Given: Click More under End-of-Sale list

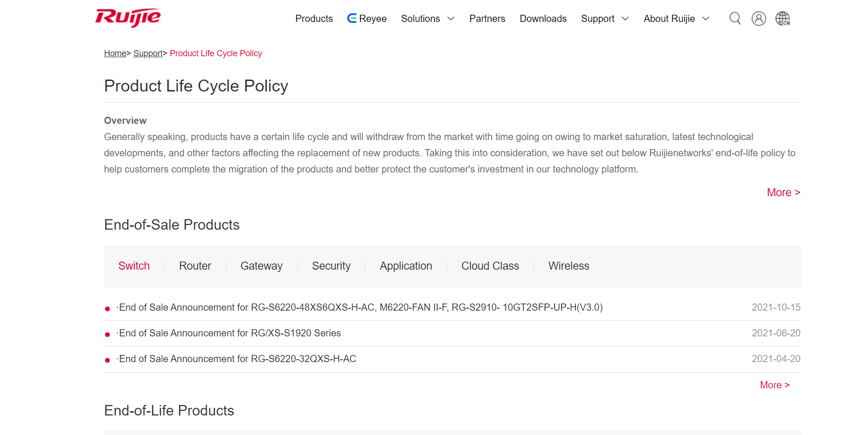Looking at the screenshot, I should point(775,385).
